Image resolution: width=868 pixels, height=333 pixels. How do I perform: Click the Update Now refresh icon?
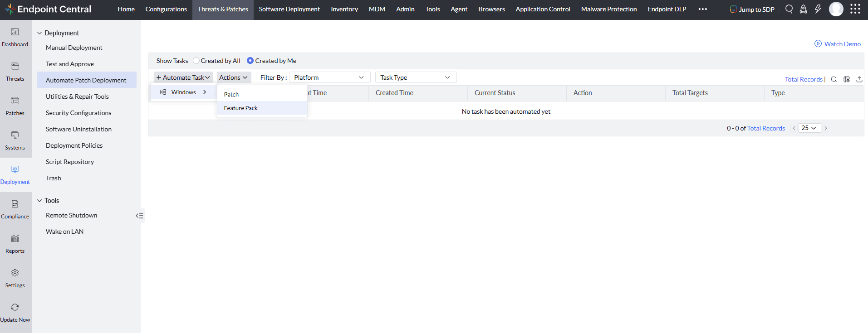(x=15, y=307)
